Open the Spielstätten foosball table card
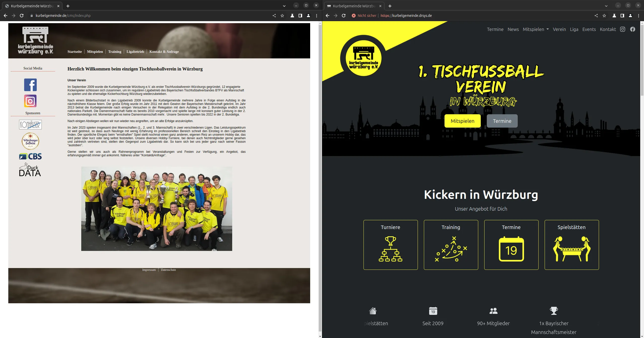This screenshot has height=338, width=644. (572, 245)
